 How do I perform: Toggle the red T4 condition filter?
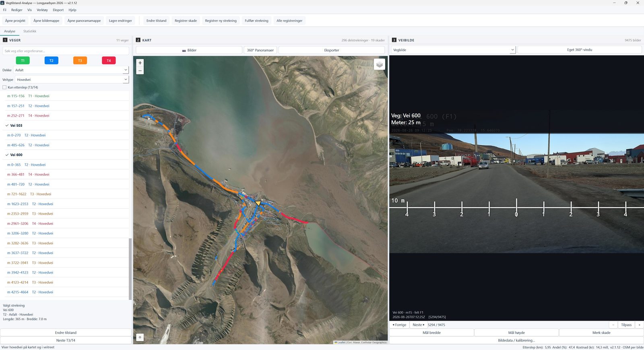(109, 60)
